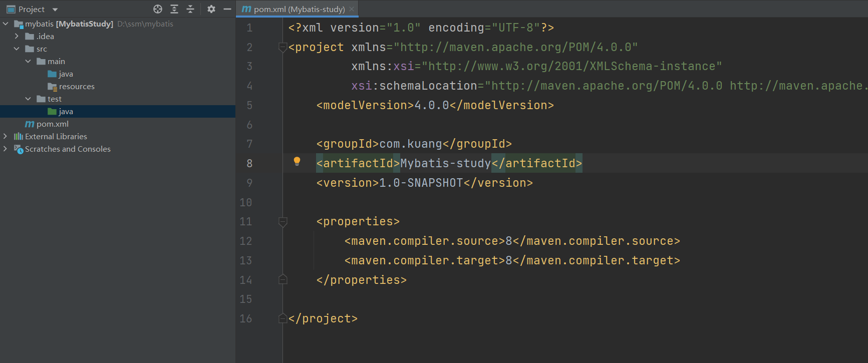868x363 pixels.
Task: Fold the properties block at line 11
Action: 283,221
